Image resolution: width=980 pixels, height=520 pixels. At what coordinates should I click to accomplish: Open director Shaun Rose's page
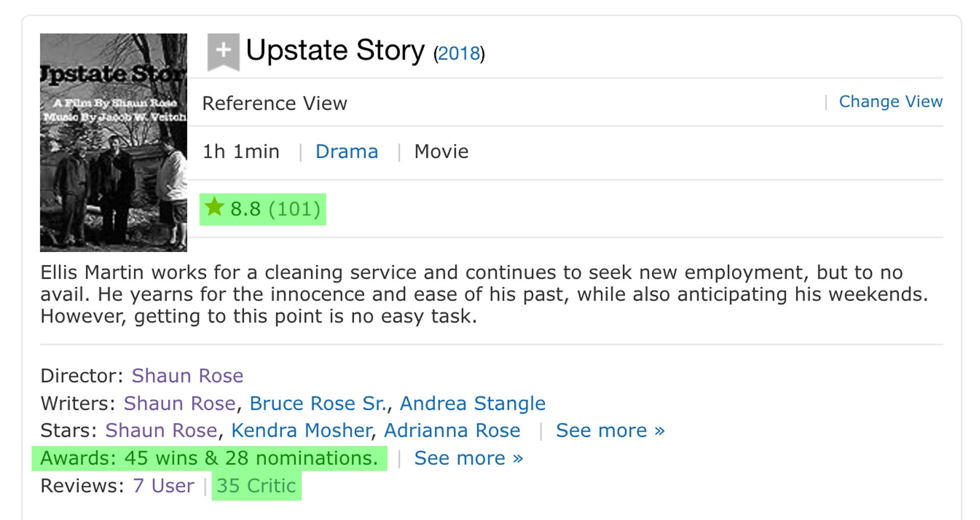187,376
